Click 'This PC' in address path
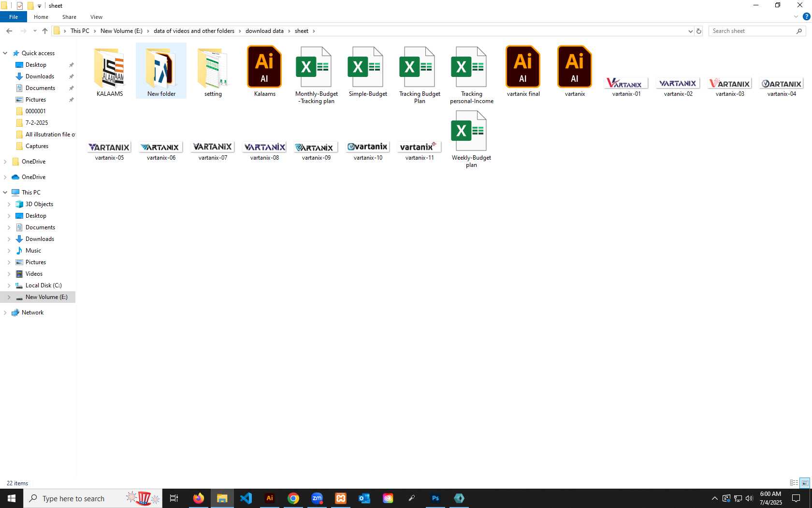The image size is (812, 508). click(x=80, y=31)
